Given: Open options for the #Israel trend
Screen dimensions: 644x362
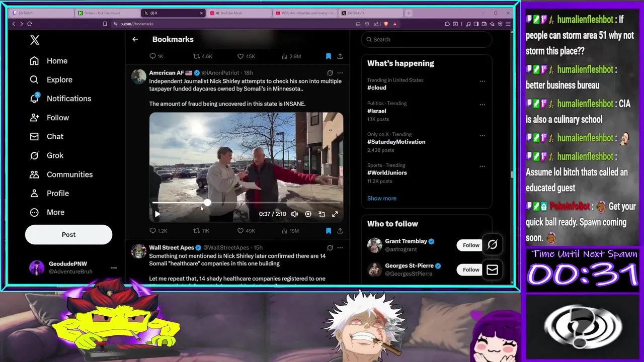Looking at the screenshot, I should pyautogui.click(x=482, y=105).
